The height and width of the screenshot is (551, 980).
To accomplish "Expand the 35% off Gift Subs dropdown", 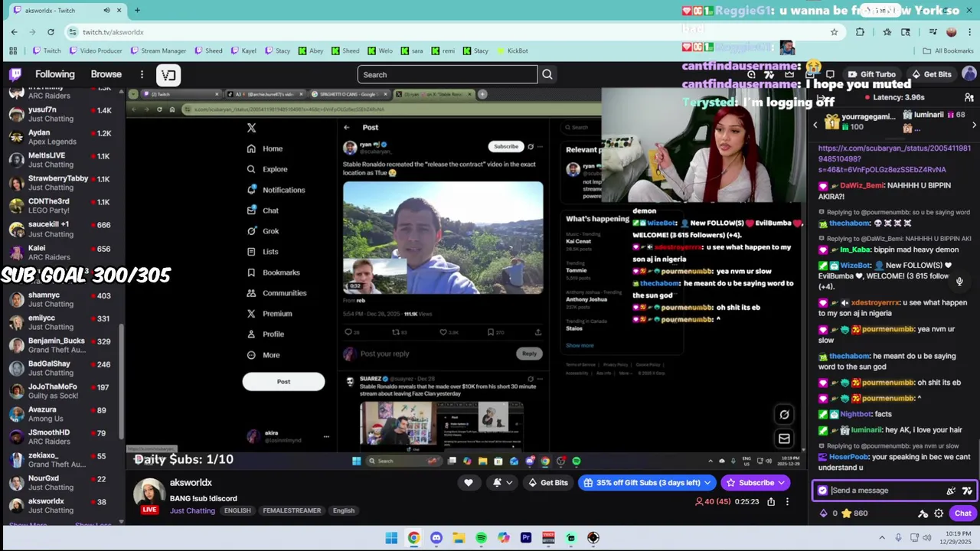I will [708, 483].
